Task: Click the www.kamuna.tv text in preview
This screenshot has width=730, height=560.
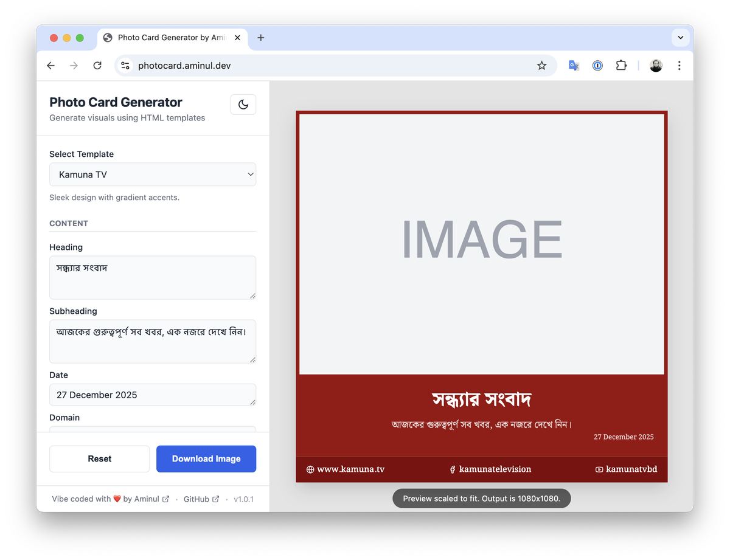Action: [350, 469]
